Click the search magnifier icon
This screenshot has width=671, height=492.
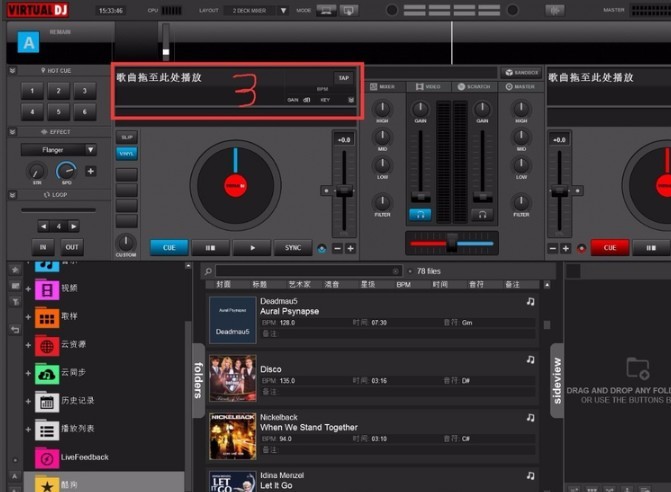[x=208, y=271]
